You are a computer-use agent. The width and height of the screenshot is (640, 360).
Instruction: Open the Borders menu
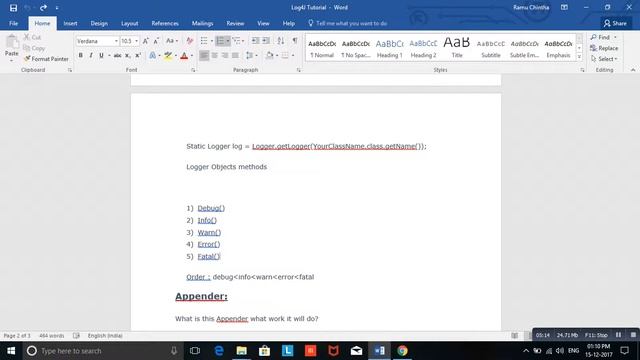point(288,56)
